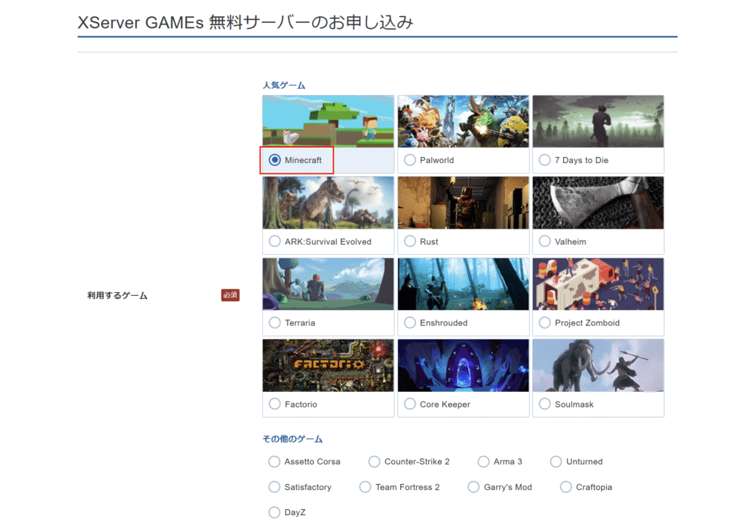Click the Terraria game thumbnail image
756x532 pixels.
(x=329, y=284)
